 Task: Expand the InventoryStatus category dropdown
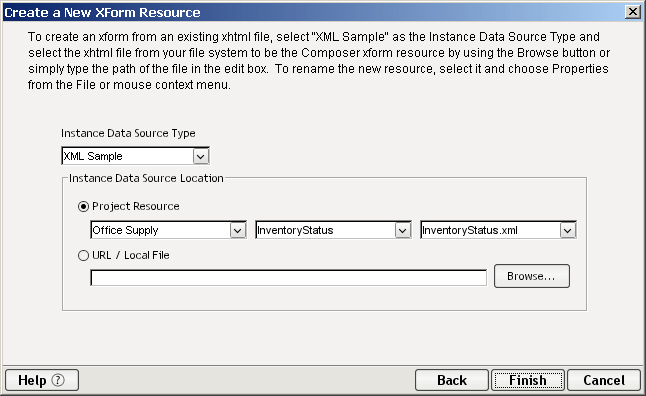[x=402, y=230]
